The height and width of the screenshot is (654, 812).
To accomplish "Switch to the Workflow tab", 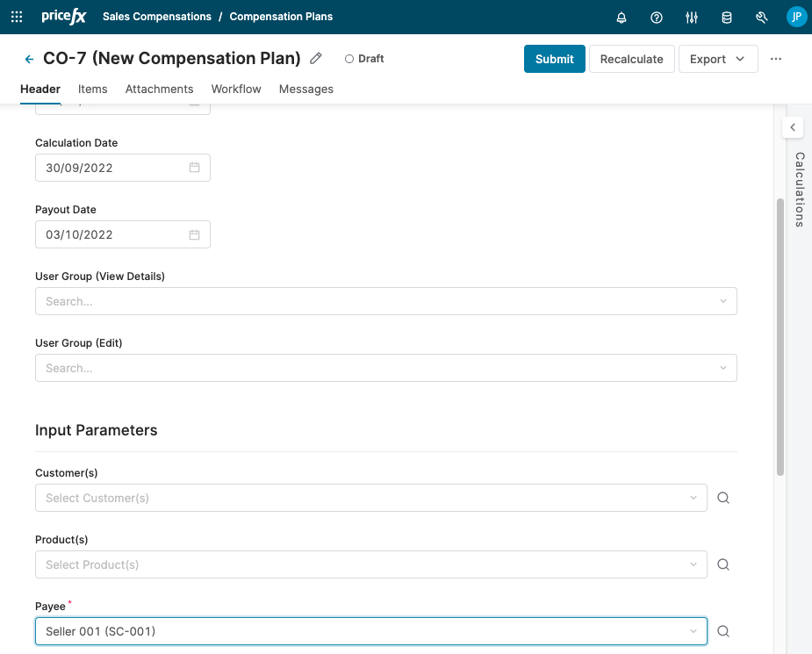I will click(236, 89).
